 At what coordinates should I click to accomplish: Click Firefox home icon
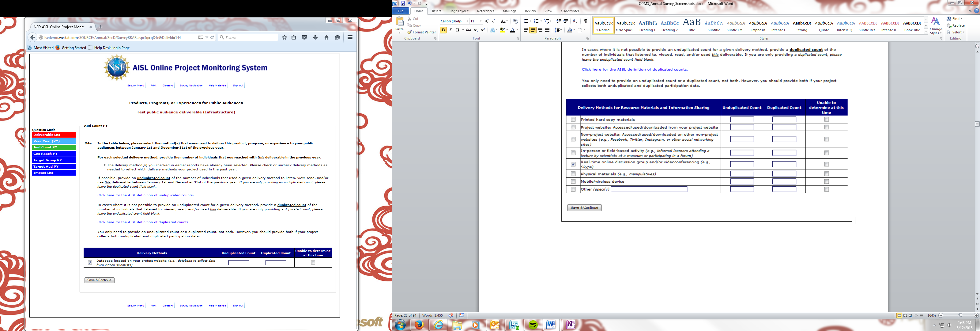[326, 37]
